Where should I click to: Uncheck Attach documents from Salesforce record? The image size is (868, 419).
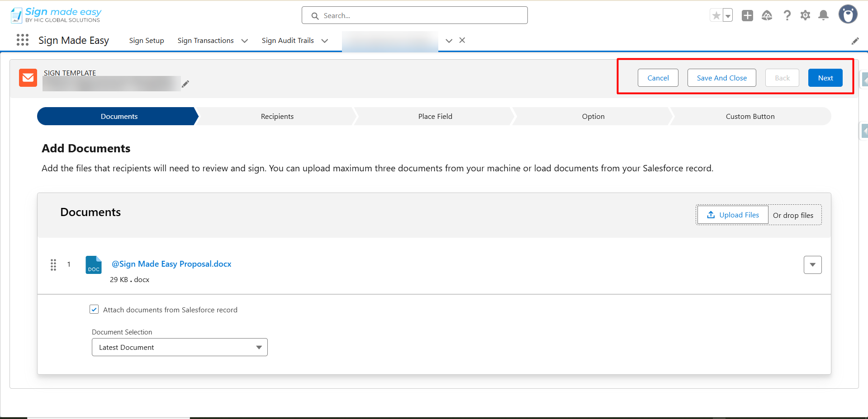tap(94, 310)
